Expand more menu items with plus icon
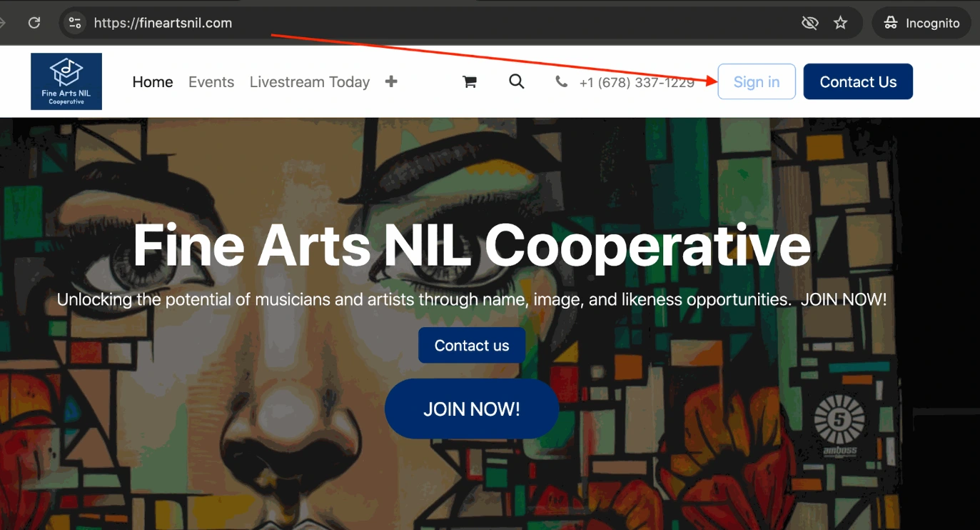This screenshot has height=530, width=980. [391, 81]
